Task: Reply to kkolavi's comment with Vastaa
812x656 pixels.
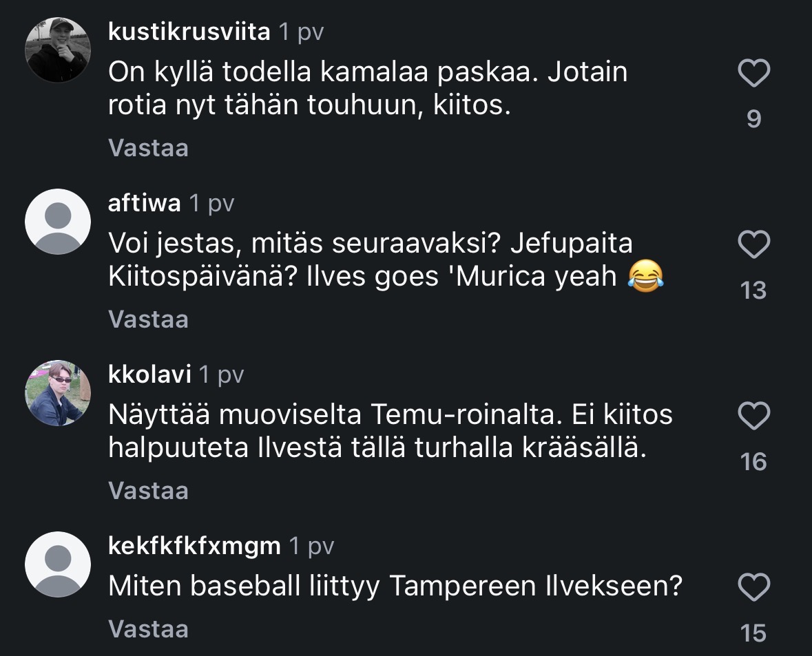Action: [x=148, y=491]
